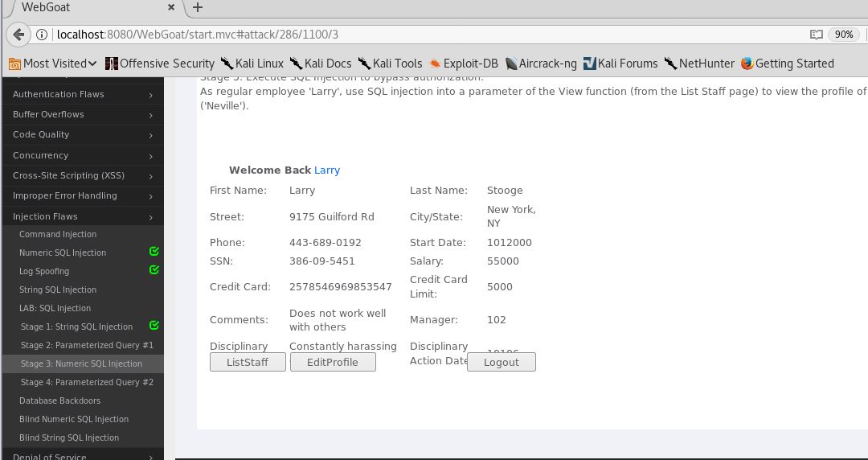Select the Credit Card Limit value 5000
The width and height of the screenshot is (868, 460).
pyautogui.click(x=500, y=287)
